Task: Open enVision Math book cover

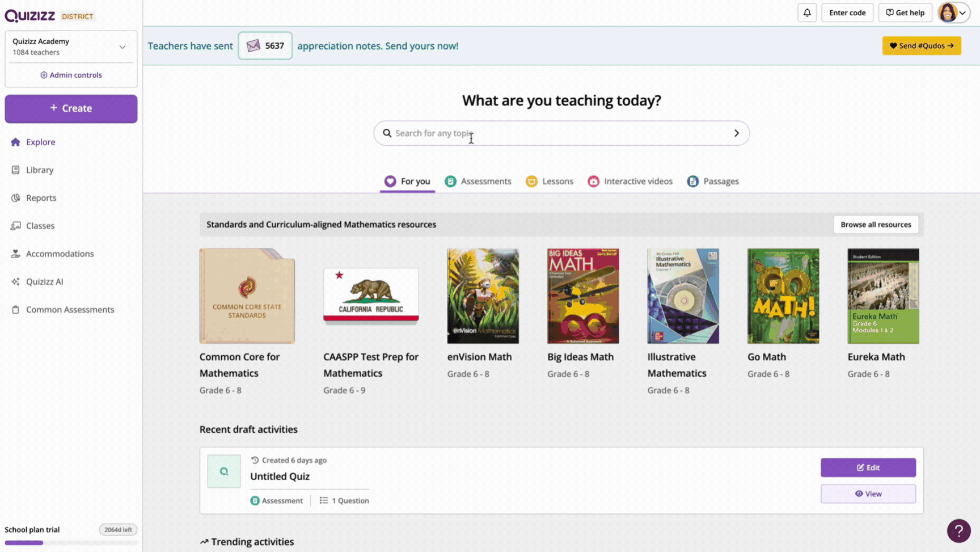Action: pyautogui.click(x=483, y=296)
